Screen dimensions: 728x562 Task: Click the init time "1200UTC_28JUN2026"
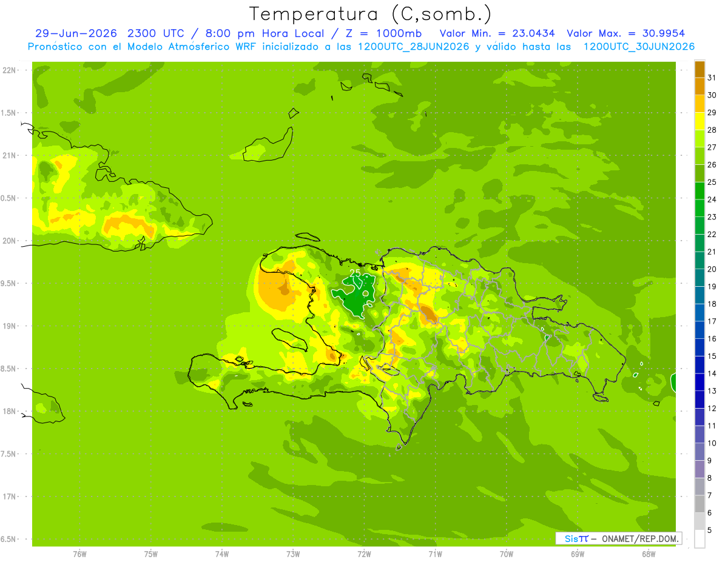[x=414, y=47]
